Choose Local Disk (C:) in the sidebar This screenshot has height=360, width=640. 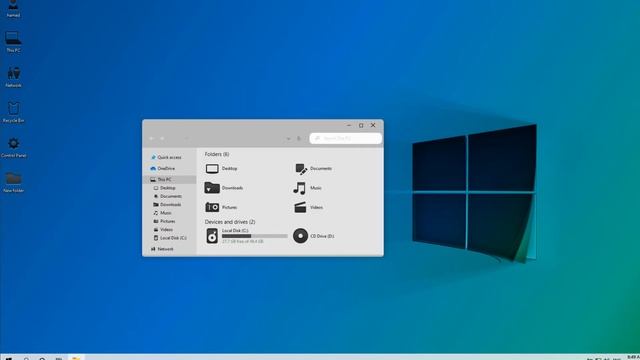(170, 238)
